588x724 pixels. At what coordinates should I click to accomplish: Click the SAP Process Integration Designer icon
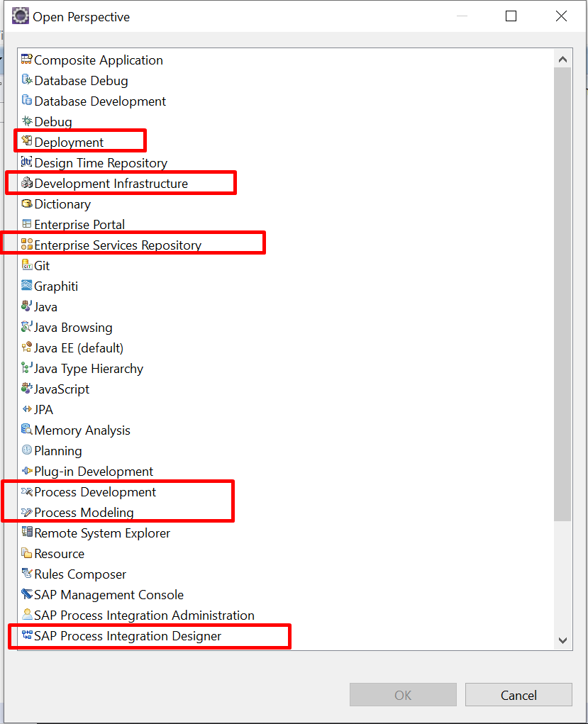click(27, 635)
